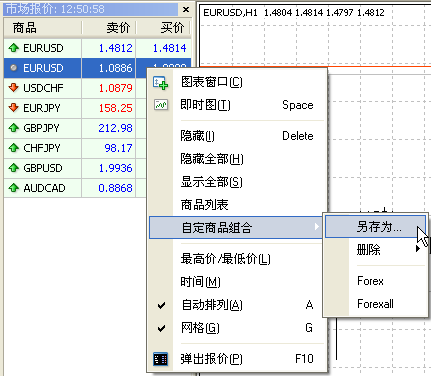431x376 pixels.
Task: Click green up arrow beside CHFJPY
Action: (14, 148)
